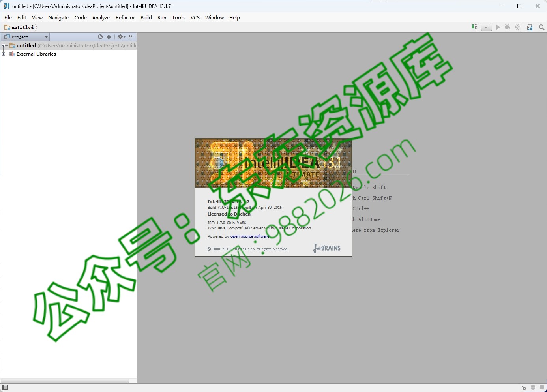This screenshot has height=392, width=547.
Task: Collapse all nodes in Project view
Action: [x=109, y=37]
